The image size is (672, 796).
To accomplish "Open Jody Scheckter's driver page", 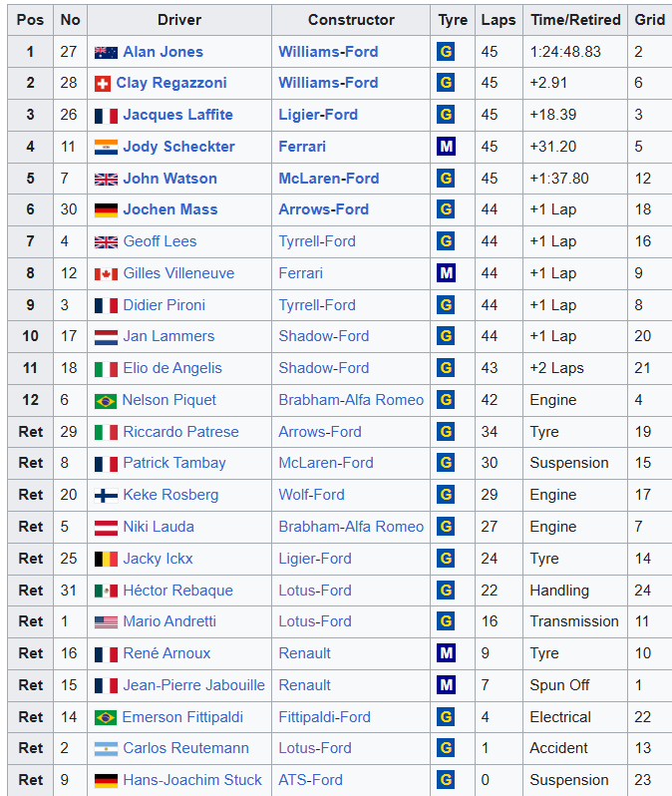I will pyautogui.click(x=178, y=147).
